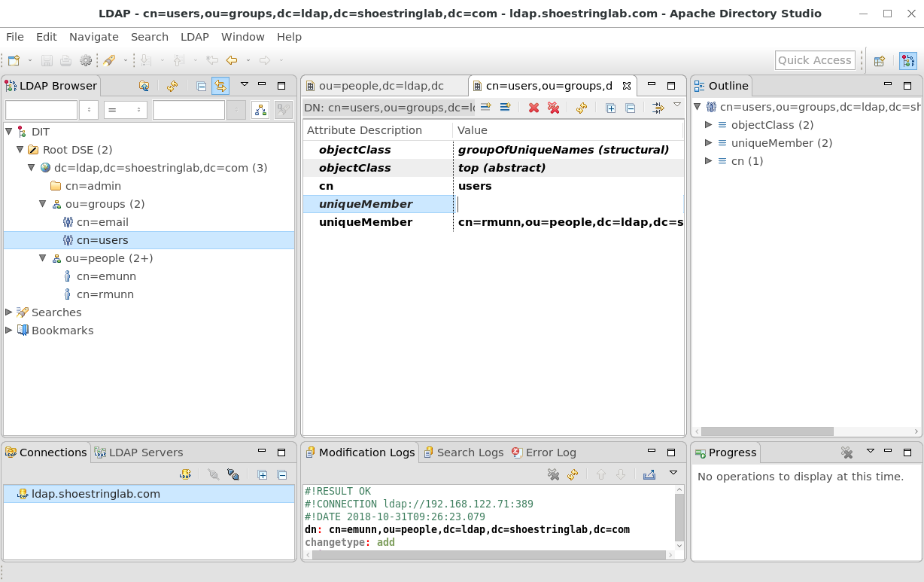The width and height of the screenshot is (924, 582).
Task: Click the empty uniqueMember value cell
Action: tap(570, 204)
